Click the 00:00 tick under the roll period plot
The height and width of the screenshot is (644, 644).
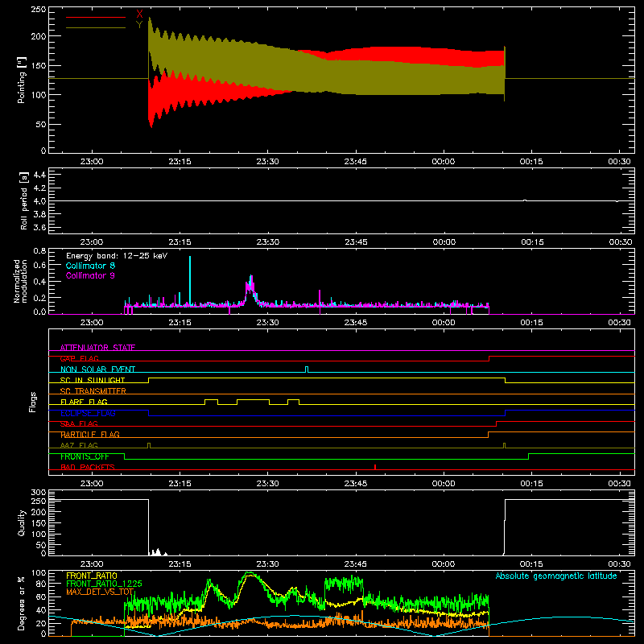(444, 242)
